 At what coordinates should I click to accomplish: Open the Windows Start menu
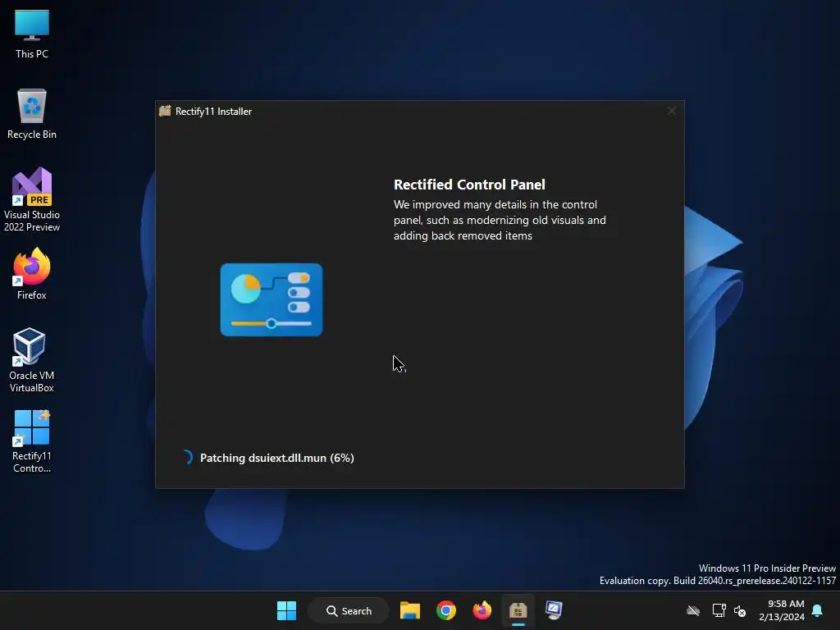(286, 610)
